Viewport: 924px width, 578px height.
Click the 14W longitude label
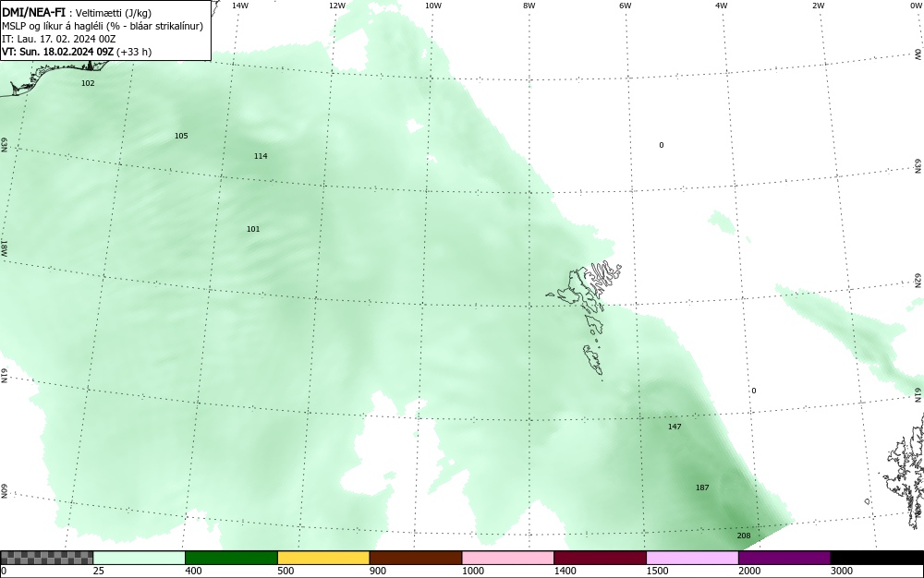(x=240, y=6)
